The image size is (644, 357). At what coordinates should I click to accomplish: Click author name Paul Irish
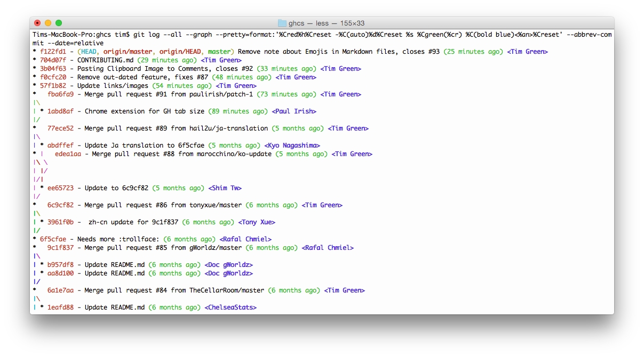[x=294, y=111]
